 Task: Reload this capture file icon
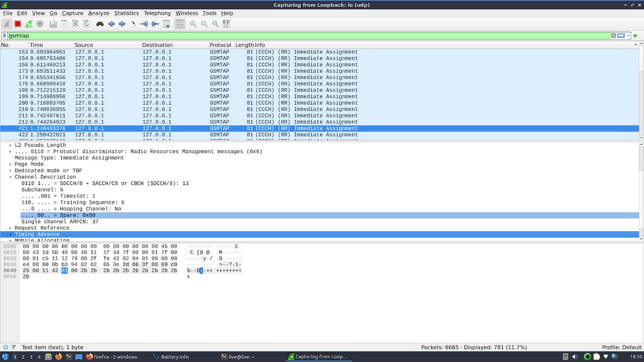[x=87, y=24]
